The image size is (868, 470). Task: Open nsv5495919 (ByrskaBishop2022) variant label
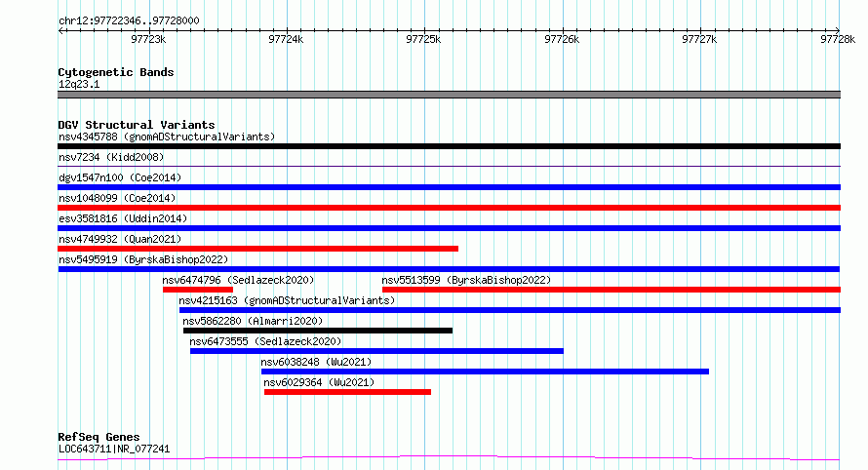(143, 259)
